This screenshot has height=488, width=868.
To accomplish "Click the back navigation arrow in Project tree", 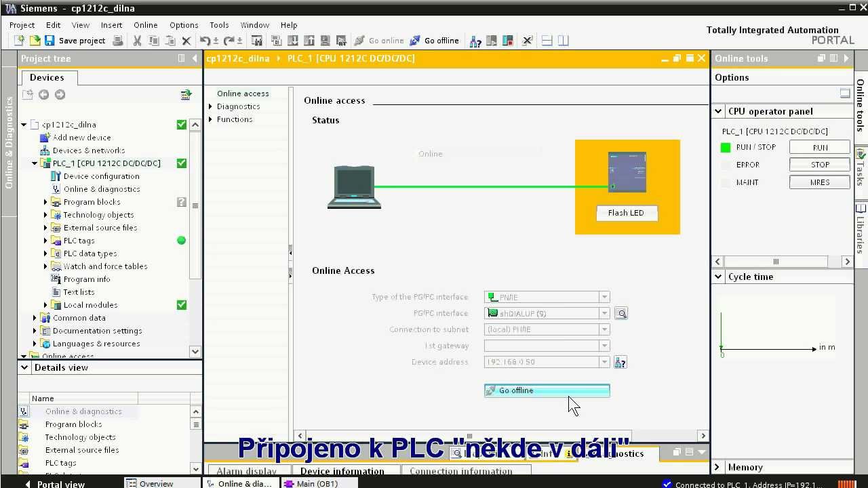I will coord(43,95).
